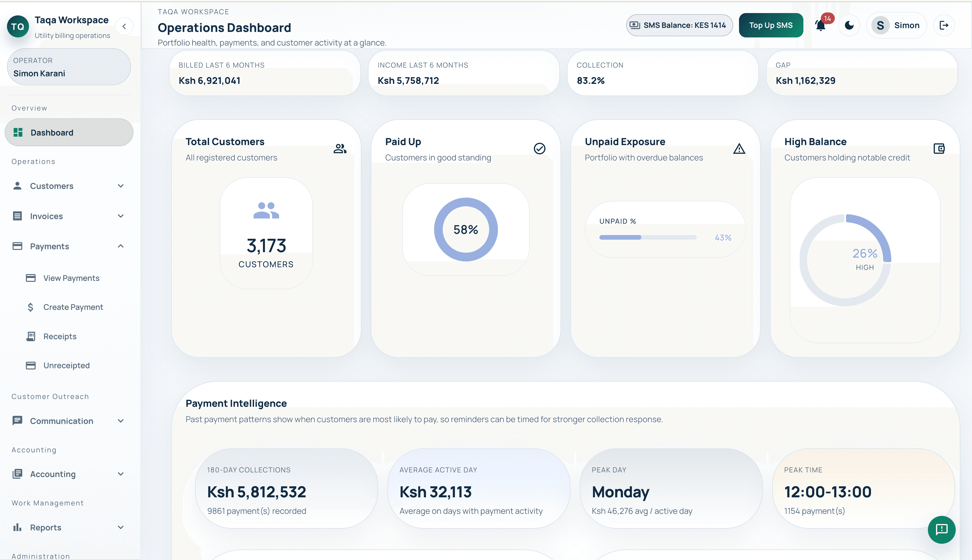Click the Receipts icon in sidebar

coord(31,336)
